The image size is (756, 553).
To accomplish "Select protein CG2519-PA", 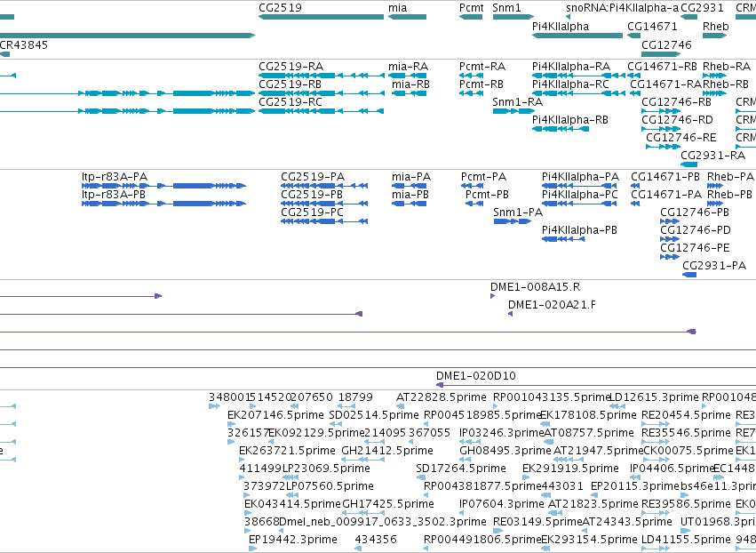I will pos(313,177).
